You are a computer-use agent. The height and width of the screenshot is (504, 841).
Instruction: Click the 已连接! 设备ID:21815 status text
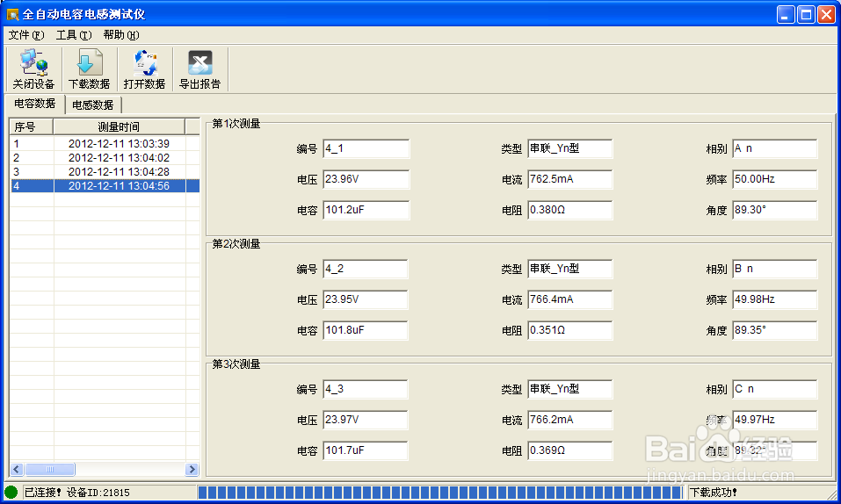(x=77, y=493)
